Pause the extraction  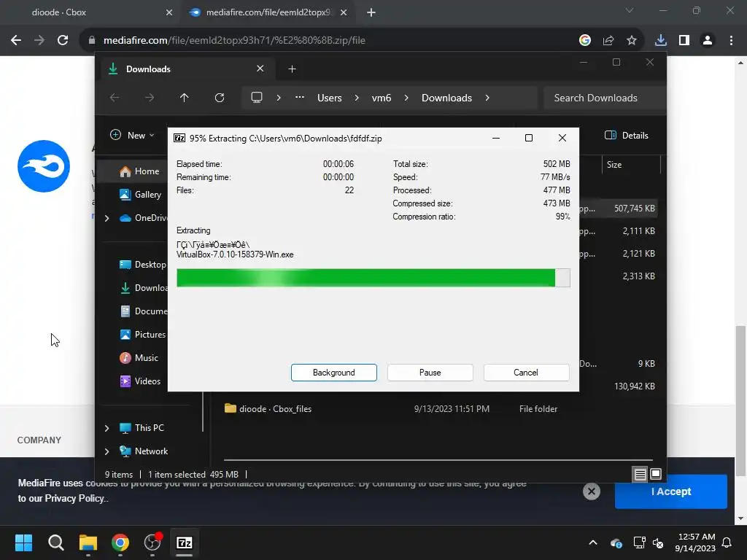click(430, 373)
